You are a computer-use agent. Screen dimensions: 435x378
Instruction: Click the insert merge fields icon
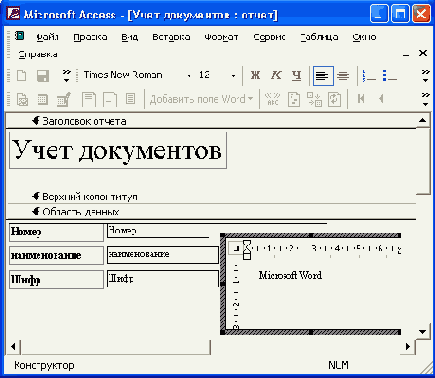point(130,99)
